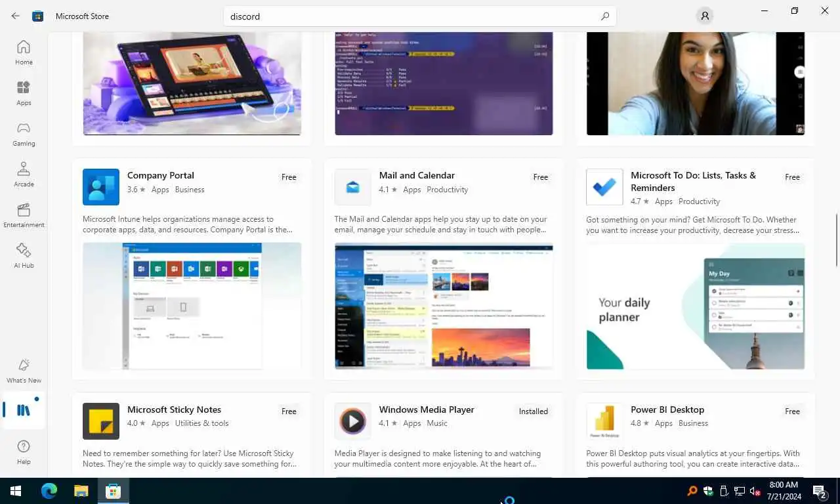
Task: Open Microsoft To Do: Lists, Tasks & Reminders title
Action: [x=693, y=181]
